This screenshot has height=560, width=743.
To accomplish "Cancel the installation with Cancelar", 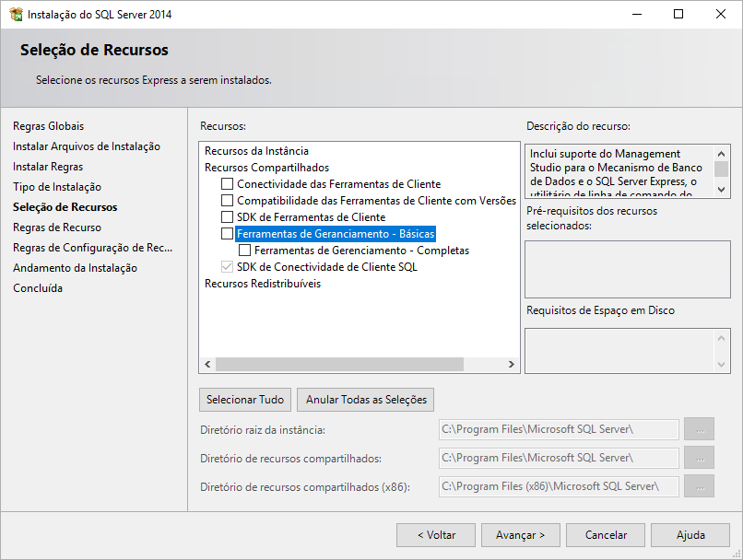I will pos(606,535).
